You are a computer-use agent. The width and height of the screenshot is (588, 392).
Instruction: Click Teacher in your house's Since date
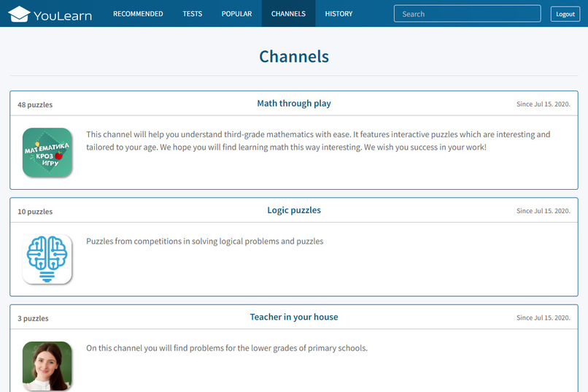point(543,318)
